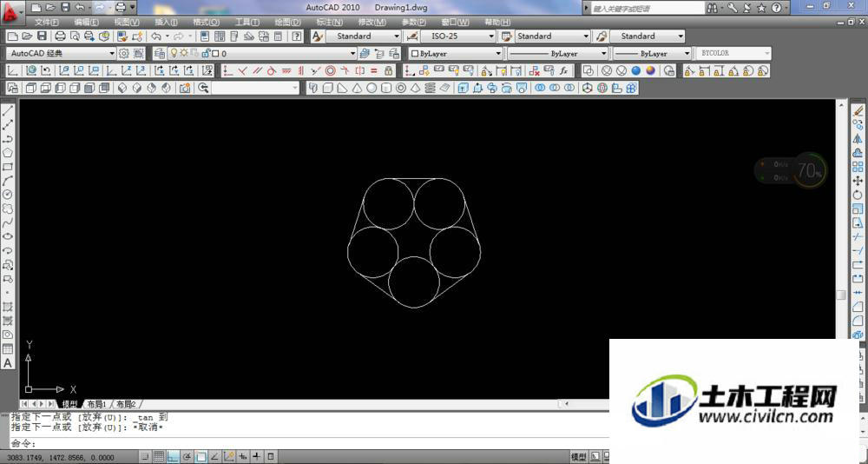This screenshot has height=464, width=868.
Task: Open the 修改(M) menu
Action: click(x=372, y=23)
